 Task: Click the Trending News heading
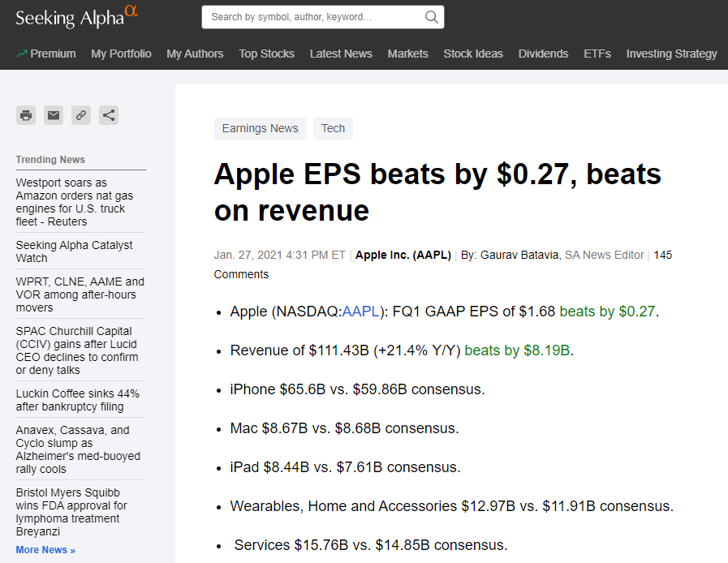pos(50,160)
